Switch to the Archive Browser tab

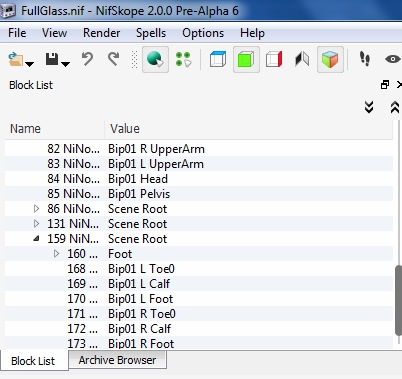(117, 360)
